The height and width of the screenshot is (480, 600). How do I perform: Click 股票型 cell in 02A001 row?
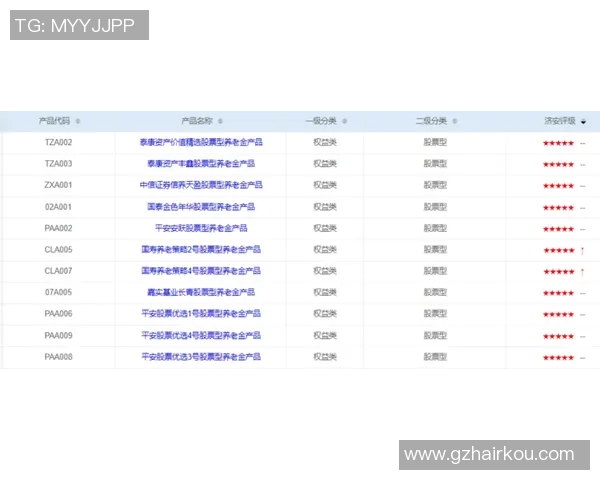[435, 206]
